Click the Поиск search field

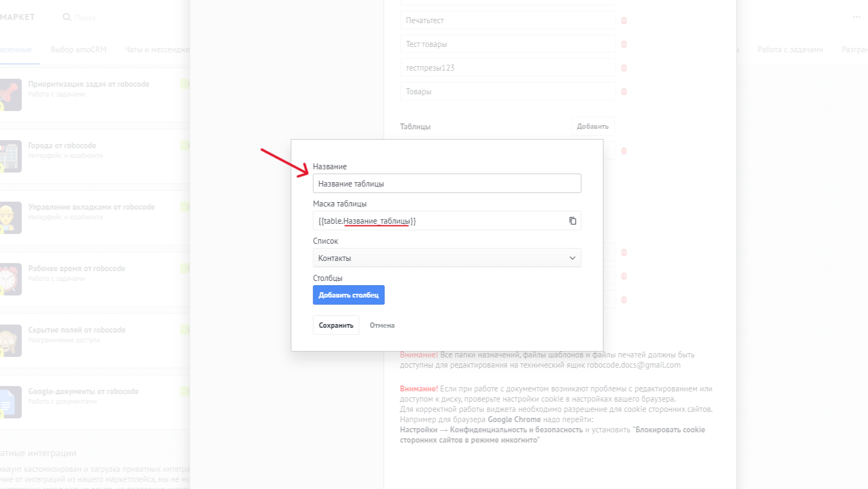pos(86,18)
